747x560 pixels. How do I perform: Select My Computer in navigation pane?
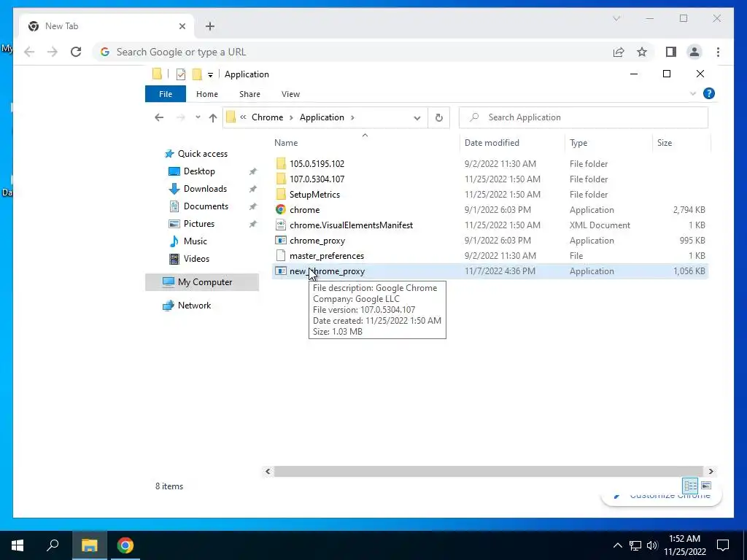(202, 282)
